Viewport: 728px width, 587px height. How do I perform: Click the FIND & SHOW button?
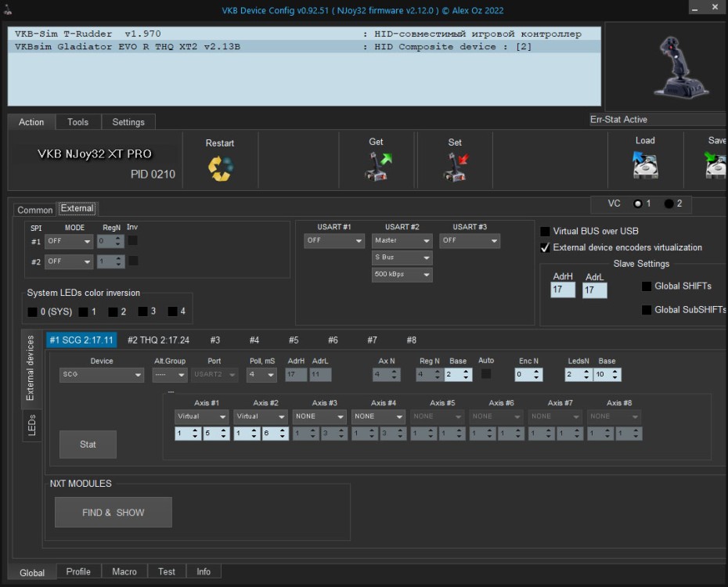coord(113,512)
